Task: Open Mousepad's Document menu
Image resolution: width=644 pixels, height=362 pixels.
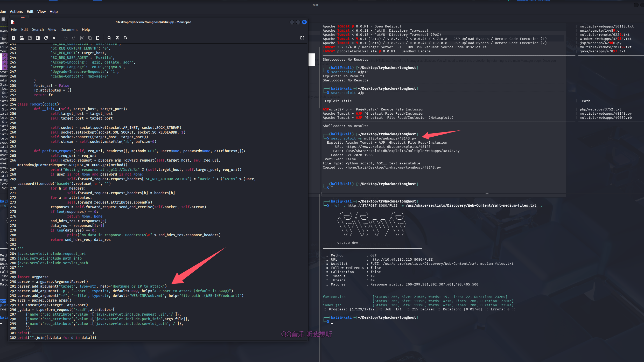Action: coord(69,30)
